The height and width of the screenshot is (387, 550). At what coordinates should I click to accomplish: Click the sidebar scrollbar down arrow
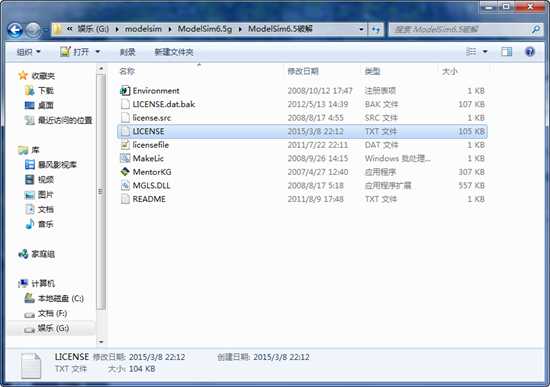pos(101,341)
